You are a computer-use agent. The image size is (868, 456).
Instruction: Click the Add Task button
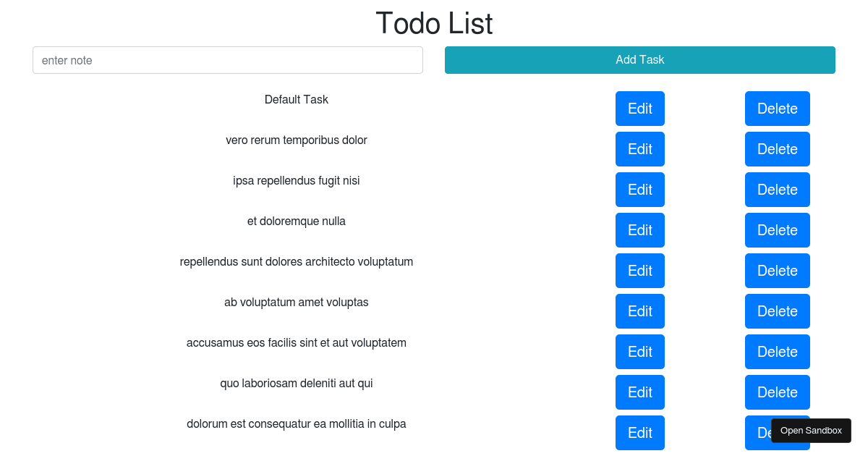click(x=639, y=60)
